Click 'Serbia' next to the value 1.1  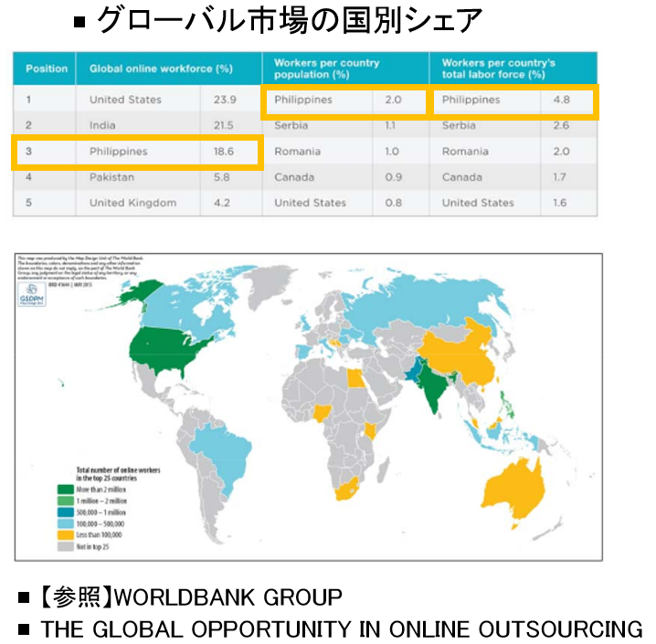[291, 125]
